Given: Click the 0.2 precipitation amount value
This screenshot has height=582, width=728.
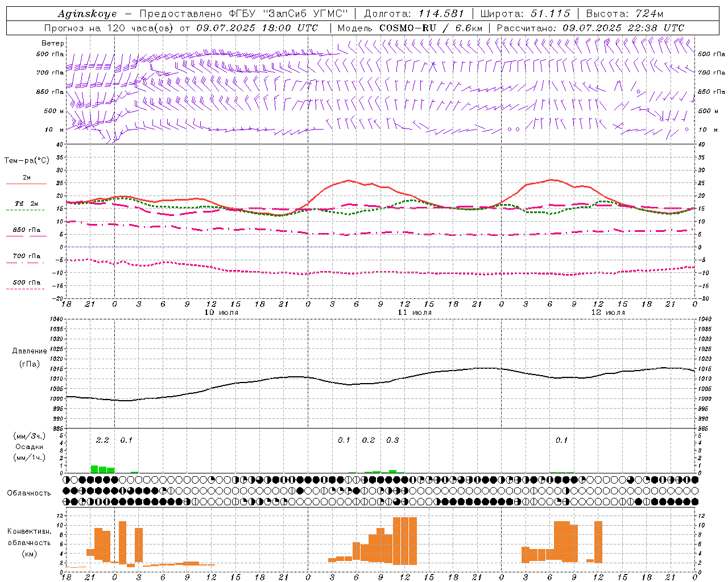Looking at the screenshot, I should click(x=369, y=440).
